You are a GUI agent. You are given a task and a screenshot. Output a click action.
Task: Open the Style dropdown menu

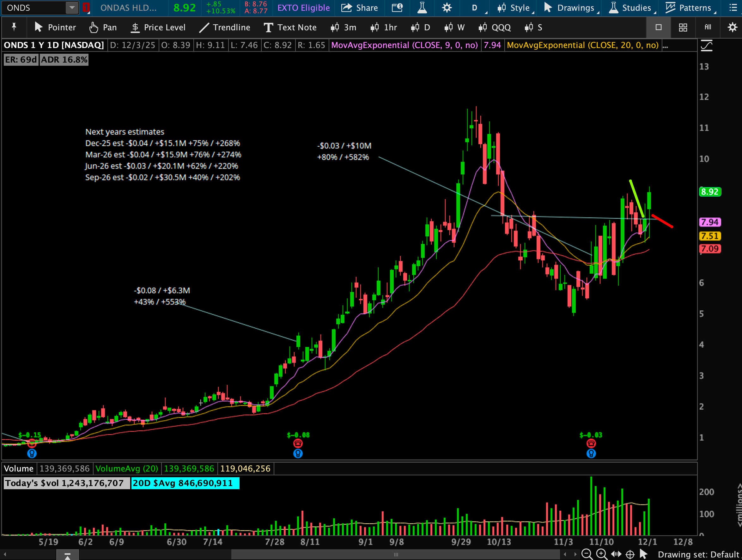514,8
